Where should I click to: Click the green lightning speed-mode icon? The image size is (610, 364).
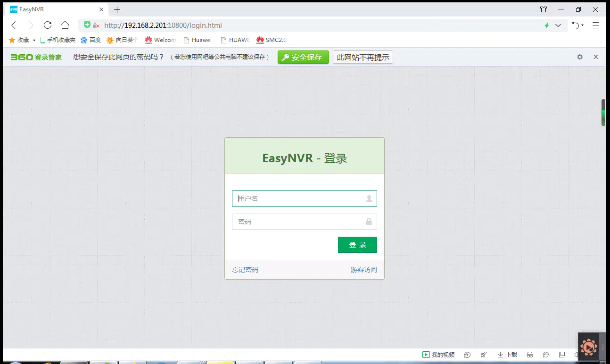(546, 25)
